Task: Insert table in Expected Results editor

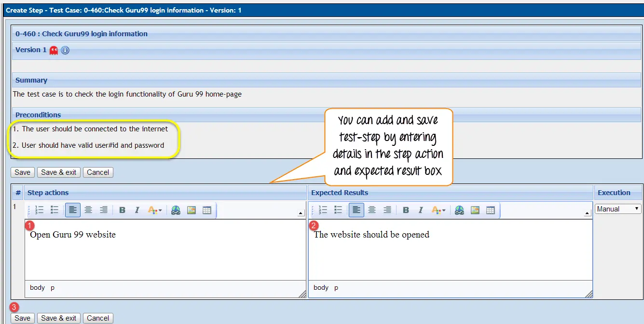Action: (x=491, y=210)
